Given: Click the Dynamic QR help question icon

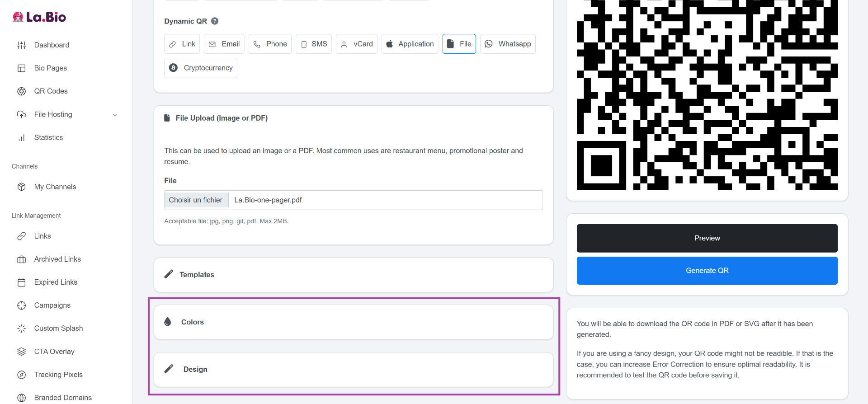Looking at the screenshot, I should 215,21.
